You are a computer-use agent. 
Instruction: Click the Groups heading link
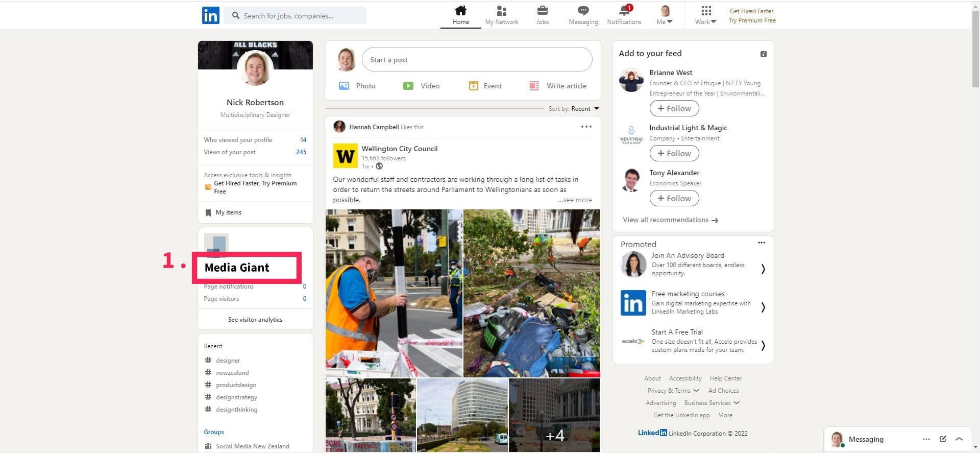pyautogui.click(x=214, y=432)
